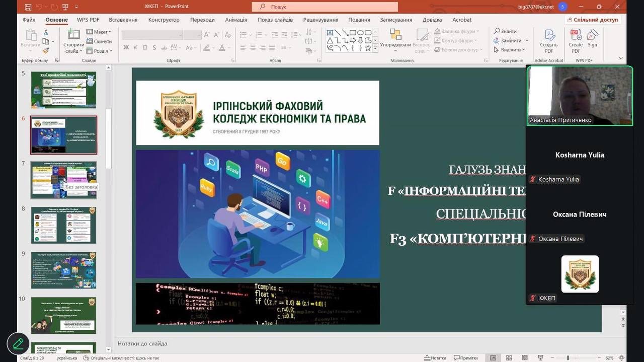Click Знайти find button

pyautogui.click(x=506, y=31)
